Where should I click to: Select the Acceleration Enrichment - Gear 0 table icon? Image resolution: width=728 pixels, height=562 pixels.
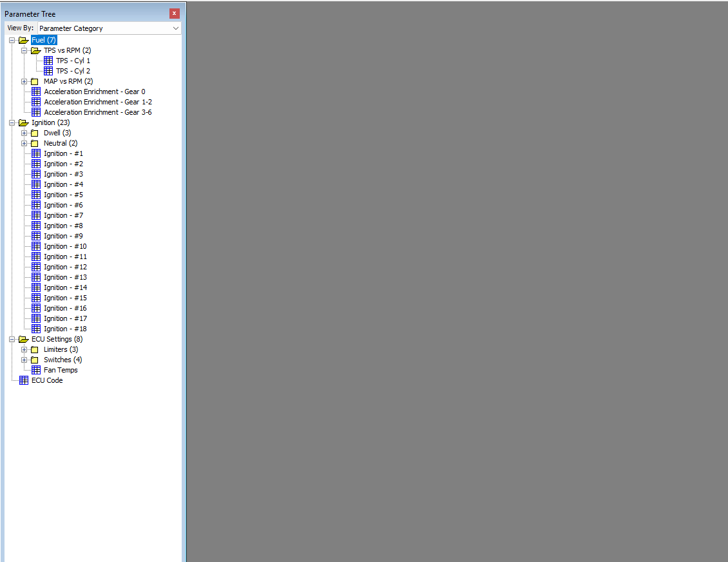tap(36, 92)
